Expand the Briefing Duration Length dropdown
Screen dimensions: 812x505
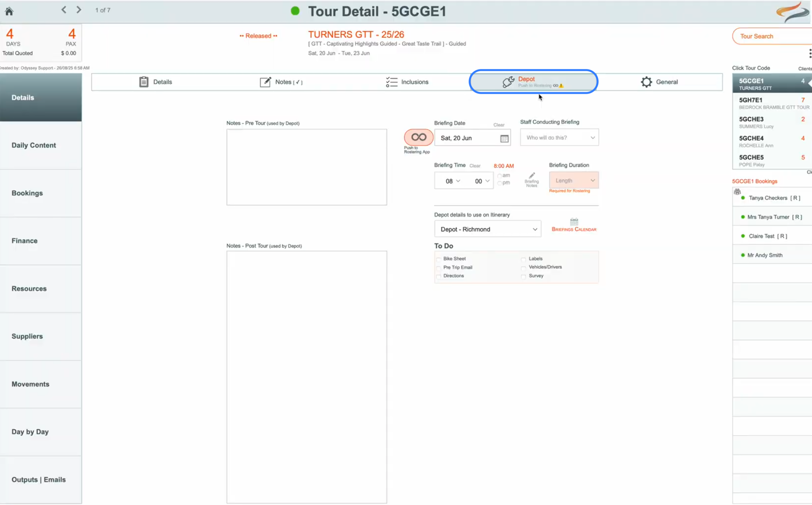(574, 180)
